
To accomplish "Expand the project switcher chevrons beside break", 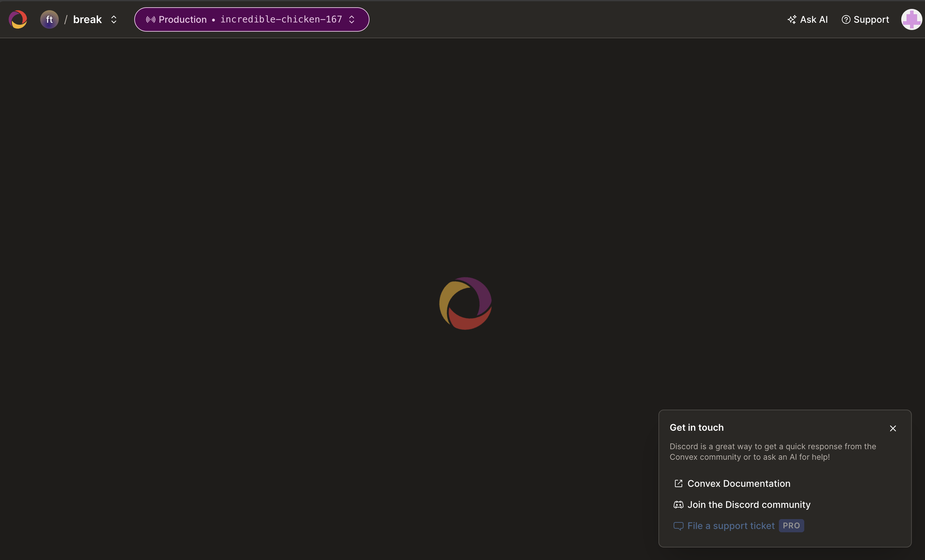I will [114, 19].
